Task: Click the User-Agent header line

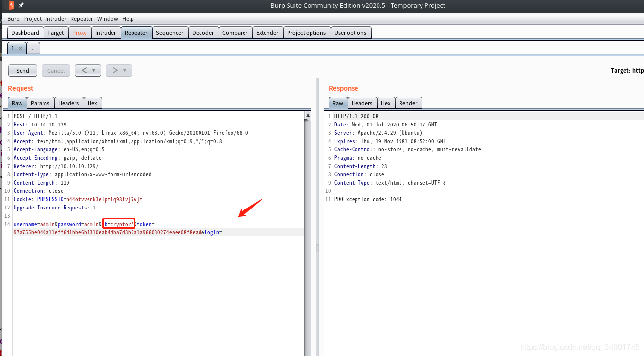Action: [131, 133]
